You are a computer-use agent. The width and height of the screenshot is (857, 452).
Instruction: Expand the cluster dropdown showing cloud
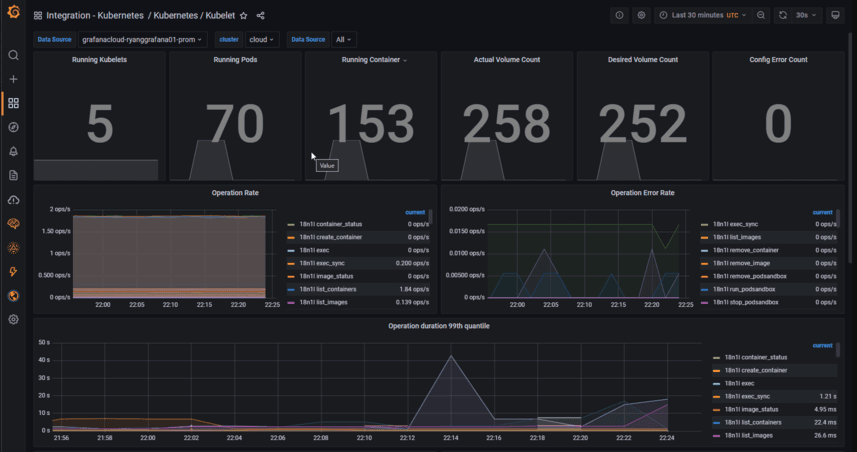tap(262, 39)
